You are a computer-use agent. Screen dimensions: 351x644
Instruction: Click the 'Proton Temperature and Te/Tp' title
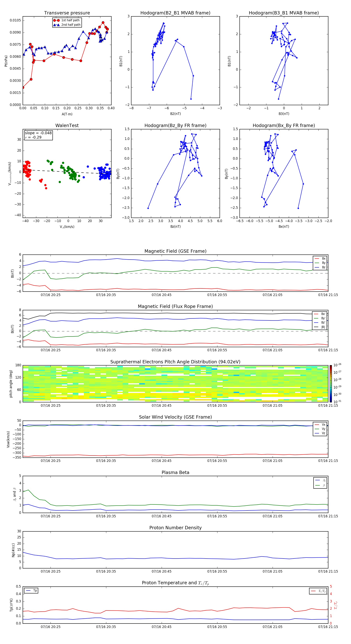click(175, 583)
